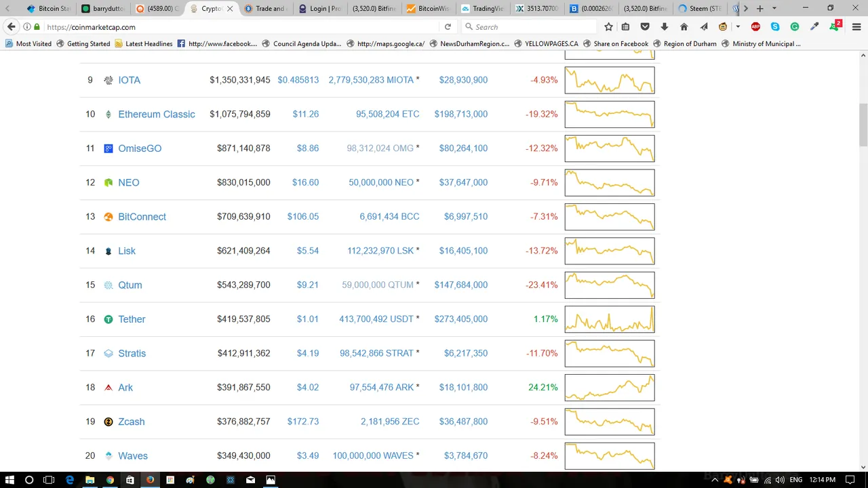
Task: Click the eyedropper color picker extension icon
Action: click(814, 27)
